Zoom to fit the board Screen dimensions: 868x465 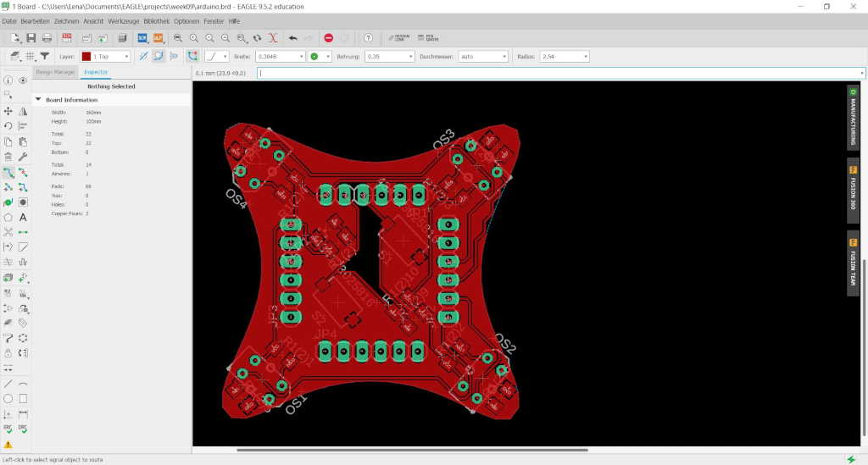[x=178, y=38]
